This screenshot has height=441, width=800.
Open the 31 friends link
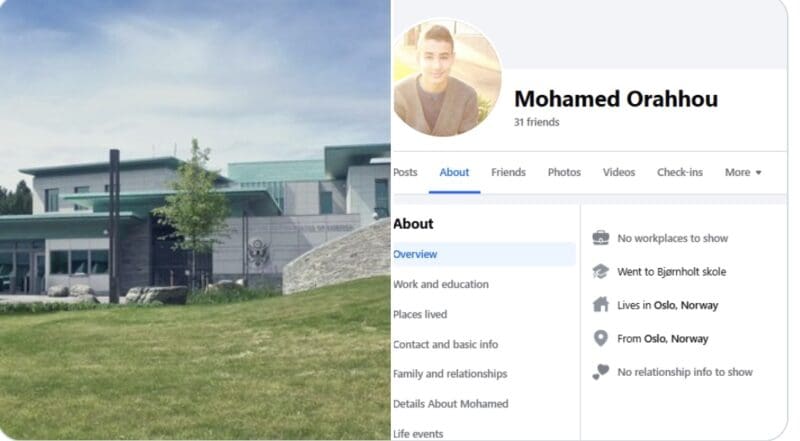click(536, 122)
